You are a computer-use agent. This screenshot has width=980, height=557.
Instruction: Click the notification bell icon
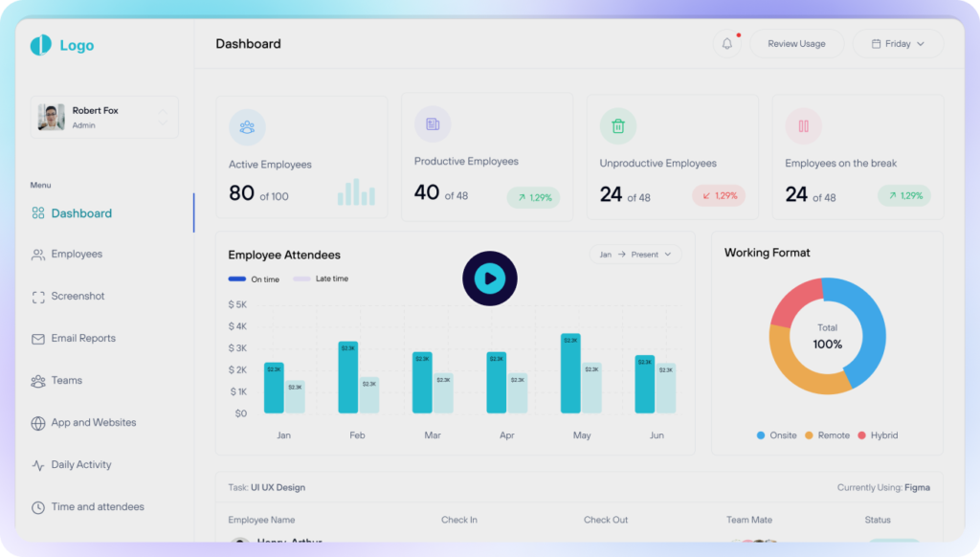[726, 44]
